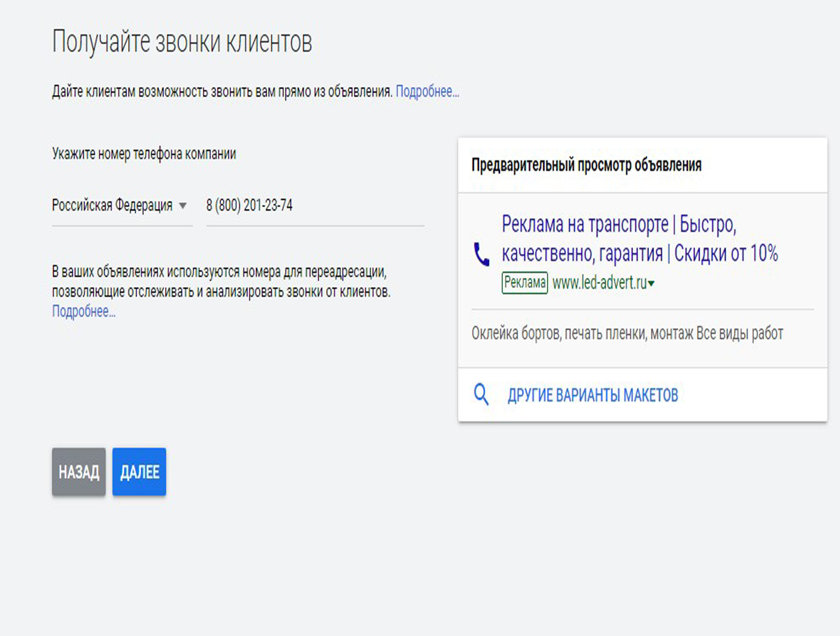The image size is (840, 636).
Task: Click the ad description 'Оклейка бортов' text
Action: (627, 333)
